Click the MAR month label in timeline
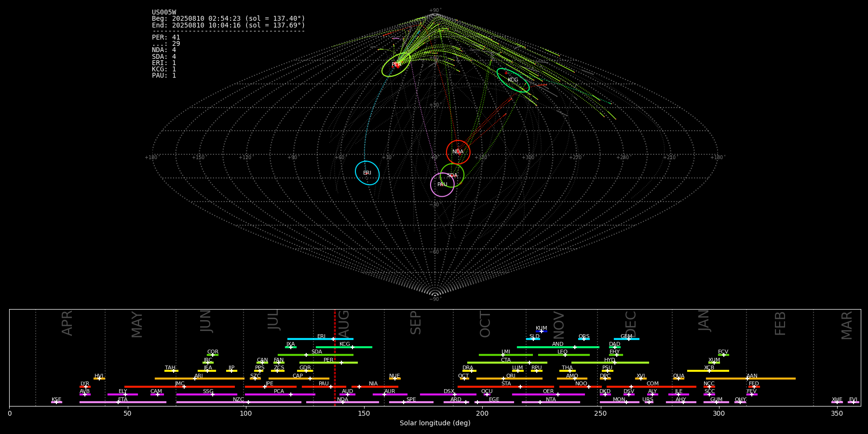 pyautogui.click(x=847, y=325)
